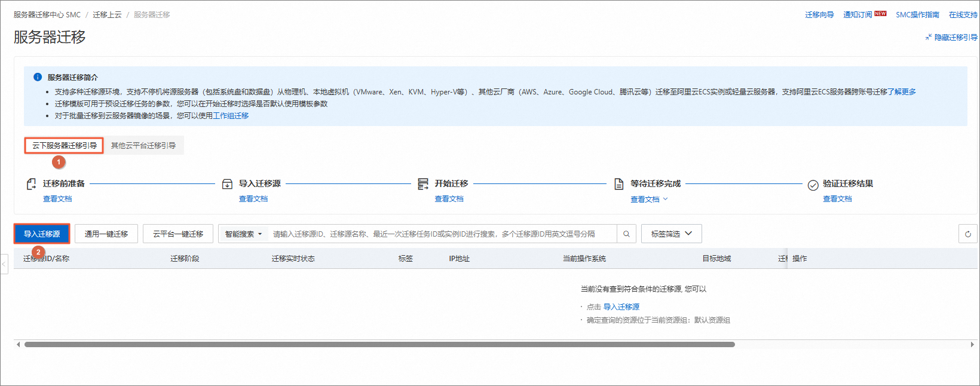The height and width of the screenshot is (386, 980).
Task: Open 服务器迁移中心 SMC breadcrumb
Action: click(x=47, y=15)
